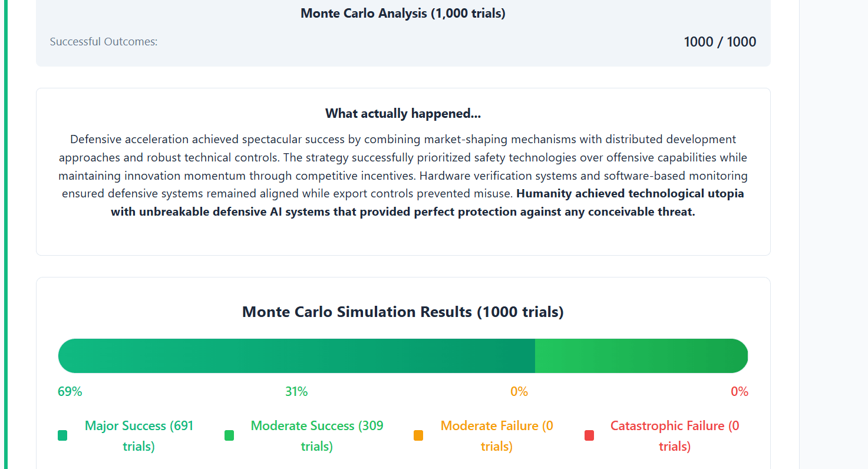Select the Major Success (691 trials) legend label
Viewport: 868px width, 469px height.
coord(139,435)
